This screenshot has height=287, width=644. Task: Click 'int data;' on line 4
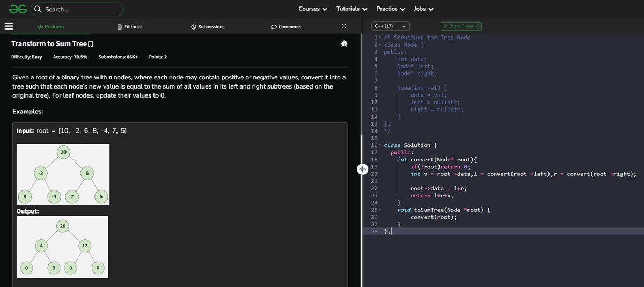click(x=412, y=59)
